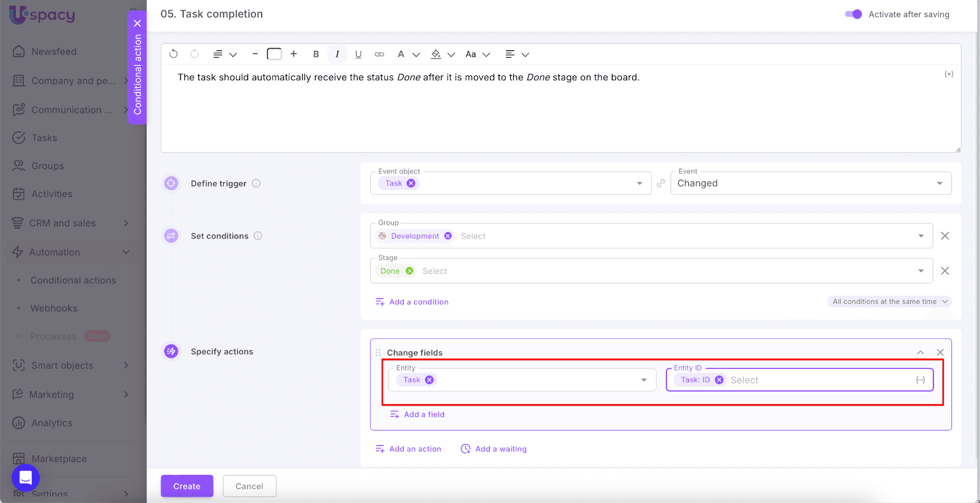Open the Event dropdown showing Changed

pos(810,183)
